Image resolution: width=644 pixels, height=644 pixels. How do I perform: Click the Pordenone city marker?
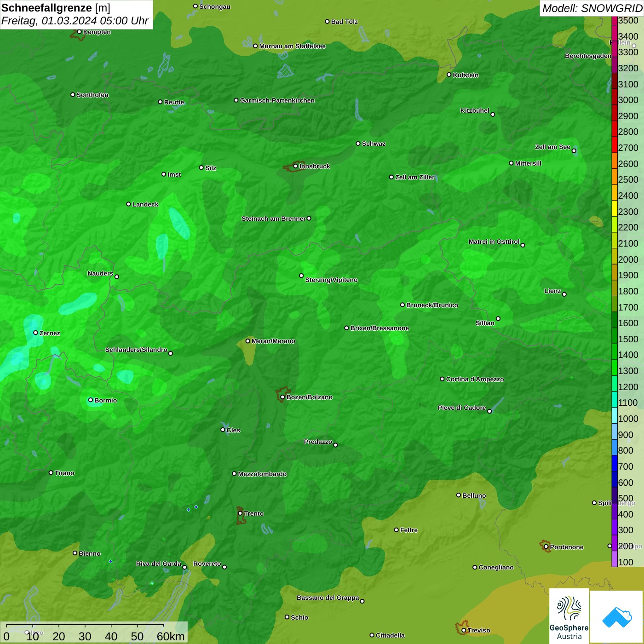(546, 547)
